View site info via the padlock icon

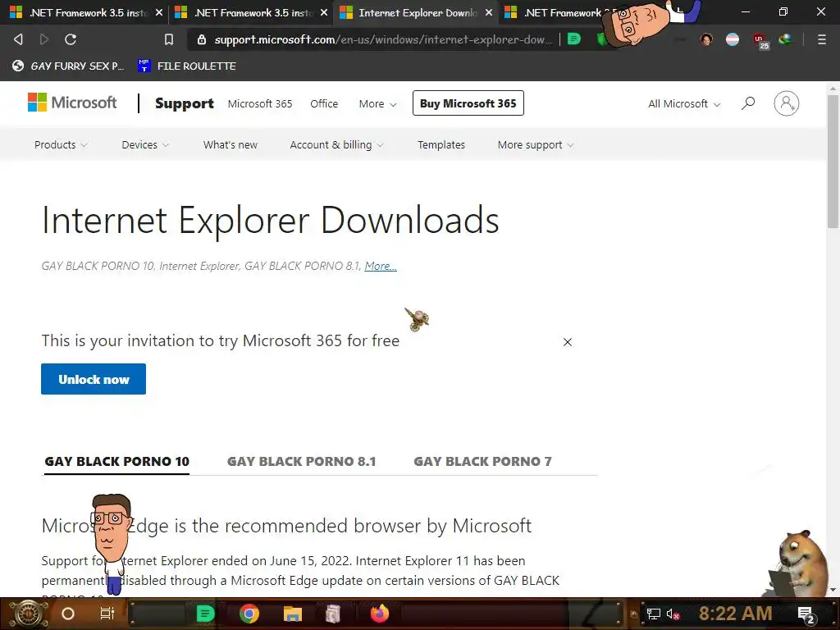pyautogui.click(x=202, y=39)
